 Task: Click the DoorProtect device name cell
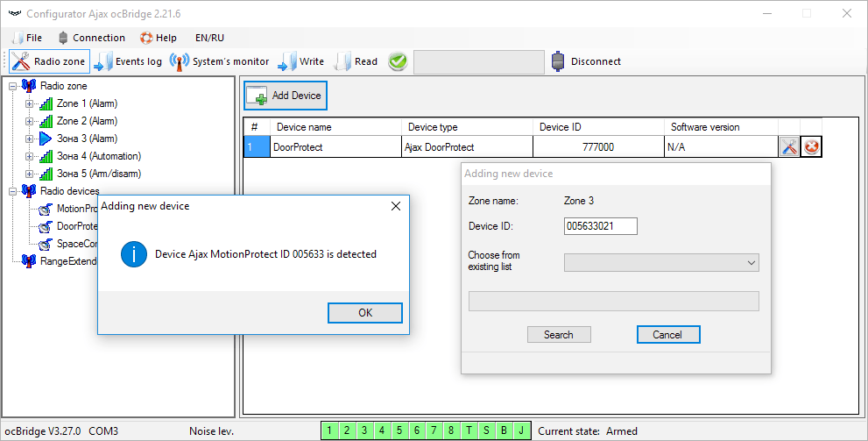[336, 146]
